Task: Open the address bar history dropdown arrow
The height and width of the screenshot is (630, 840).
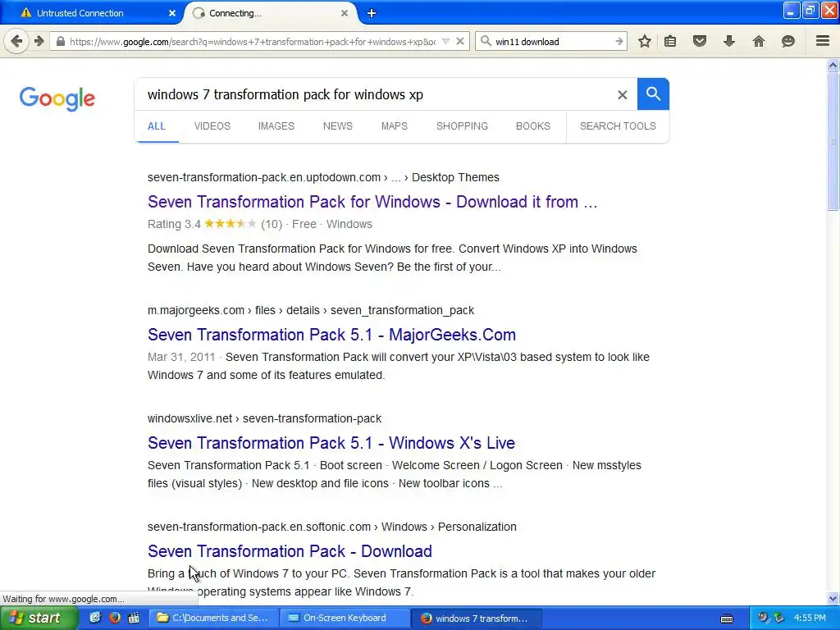Action: 445,41
